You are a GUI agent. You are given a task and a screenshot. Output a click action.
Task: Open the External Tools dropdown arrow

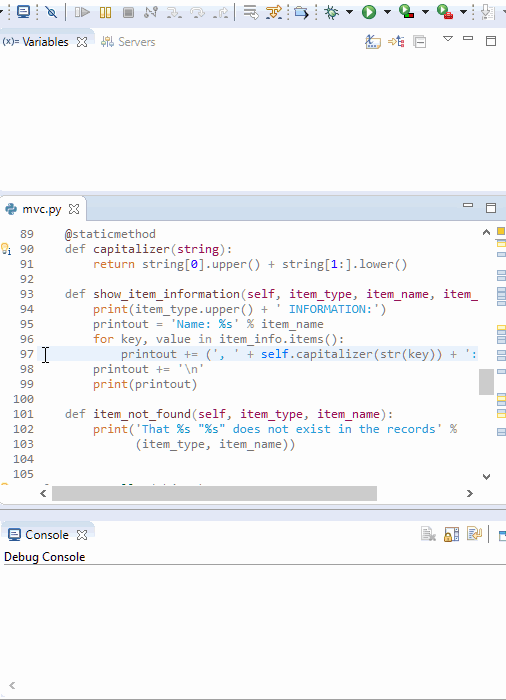coord(464,12)
